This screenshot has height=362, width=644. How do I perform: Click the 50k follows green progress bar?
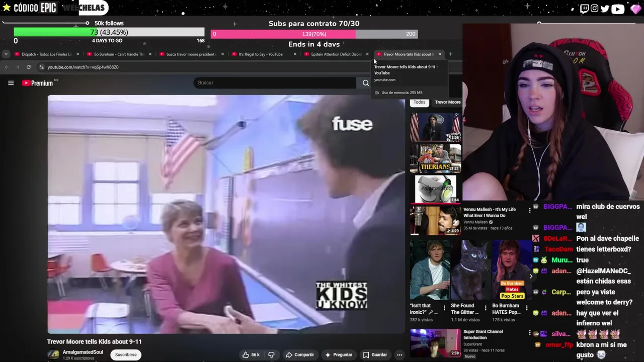click(x=109, y=32)
